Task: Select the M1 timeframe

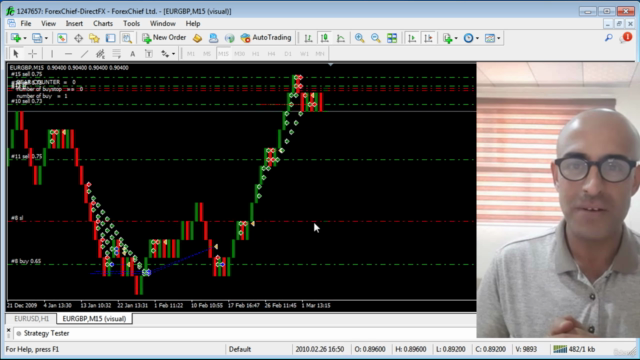Action: (x=191, y=53)
